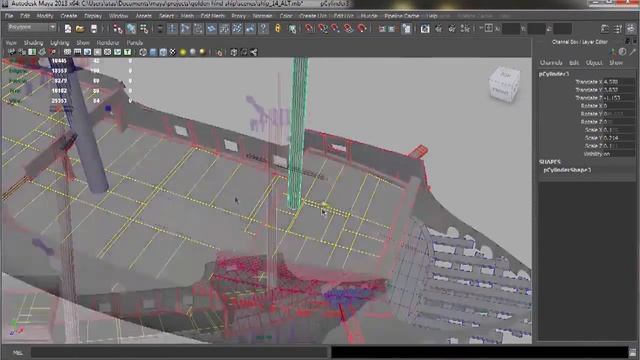The image size is (640, 360).
Task: Toggle the miscellaneous question-mark selection mask
Action: (264, 29)
